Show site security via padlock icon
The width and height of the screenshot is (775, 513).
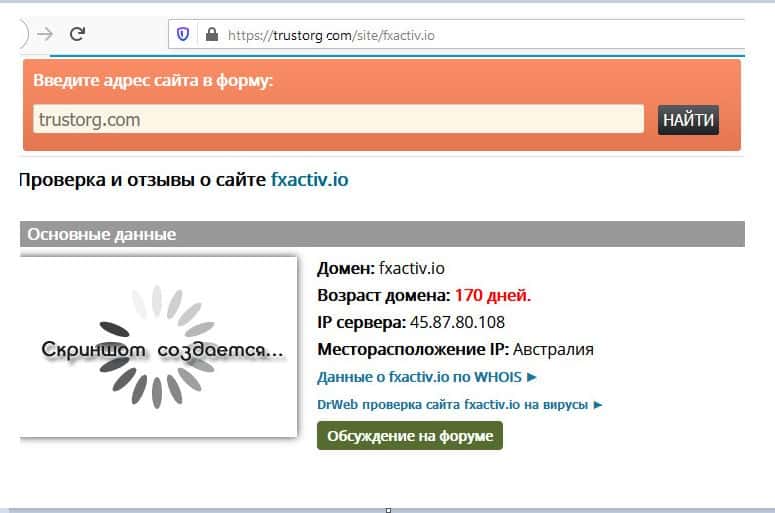click(x=212, y=34)
